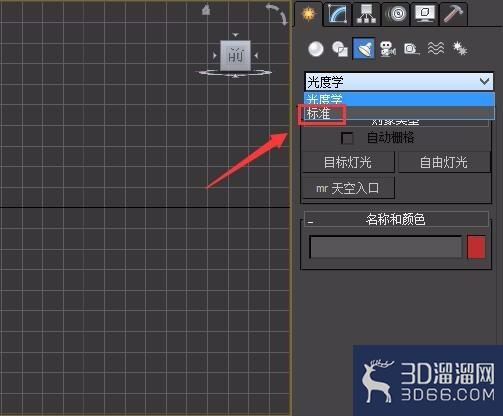Click the ViewCube home icon
Screen dimensions: 503x416
(206, 10)
